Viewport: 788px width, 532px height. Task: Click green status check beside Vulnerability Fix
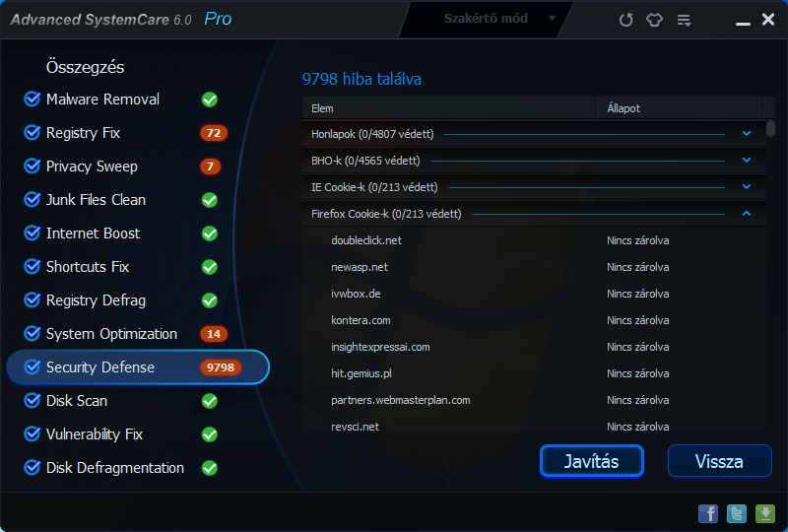pyautogui.click(x=210, y=434)
